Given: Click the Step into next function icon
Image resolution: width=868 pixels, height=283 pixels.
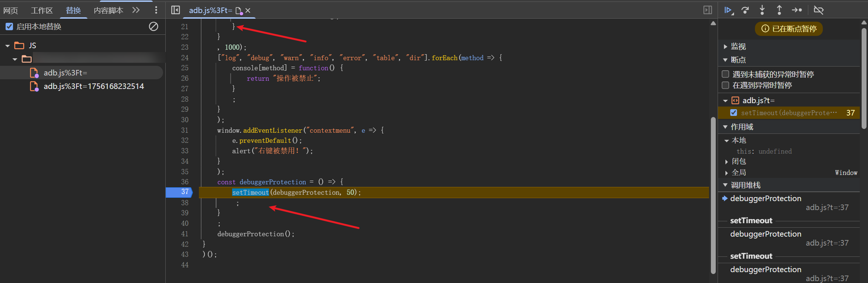Looking at the screenshot, I should [x=762, y=10].
